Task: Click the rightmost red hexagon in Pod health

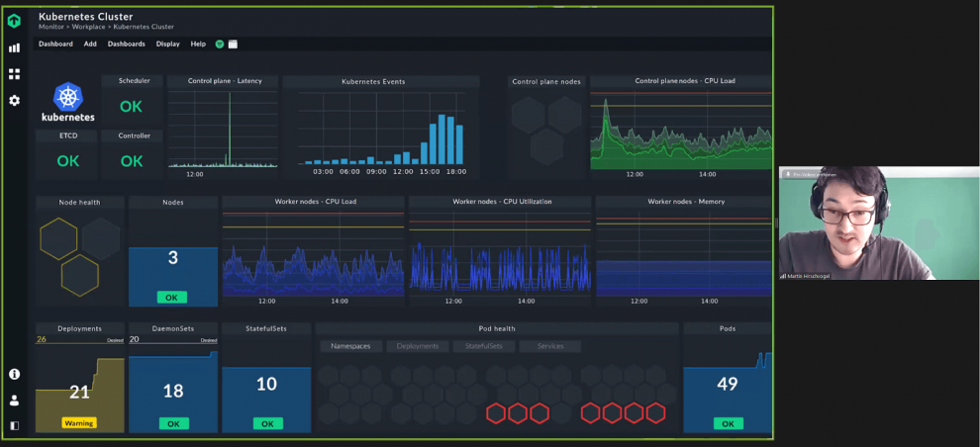Action: [x=655, y=412]
